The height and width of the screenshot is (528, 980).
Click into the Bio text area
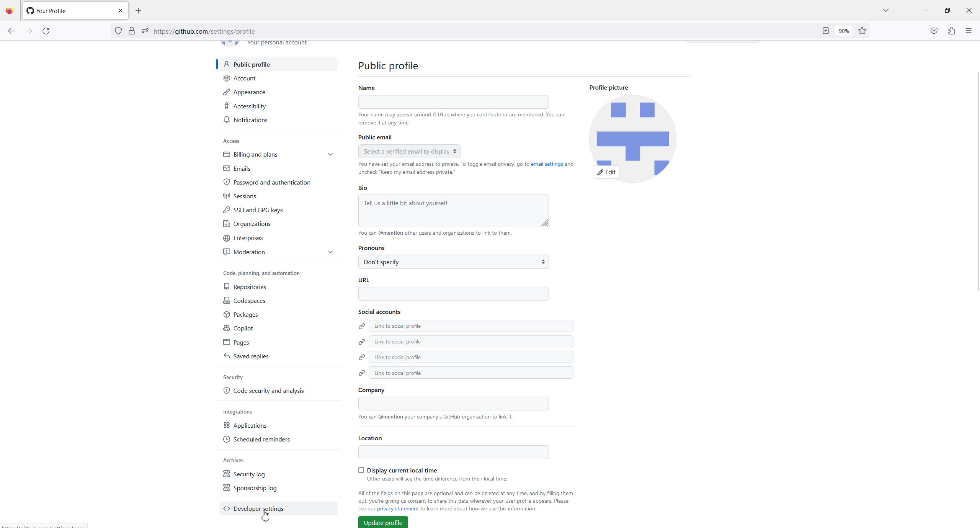tap(453, 211)
